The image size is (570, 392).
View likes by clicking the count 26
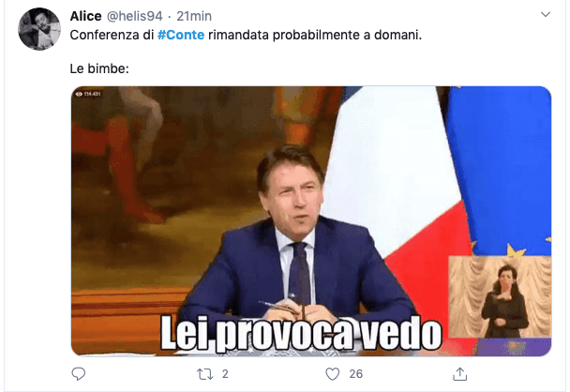point(356,374)
